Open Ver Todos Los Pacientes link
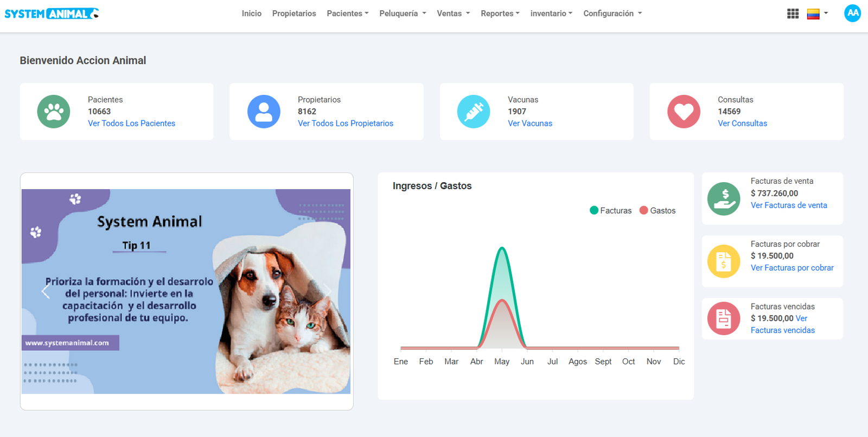 coord(132,124)
